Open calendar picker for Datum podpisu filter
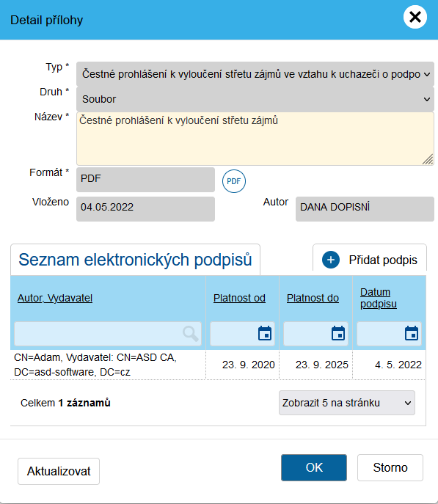 click(412, 333)
